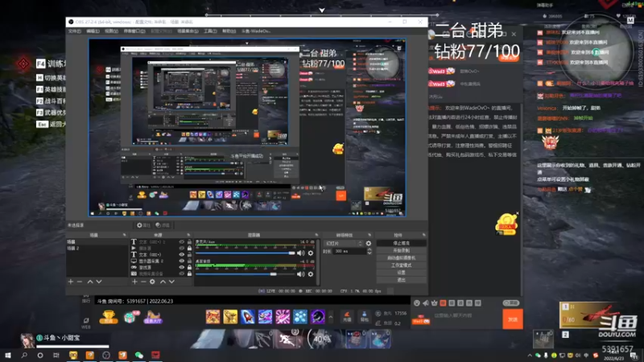644x362 pixels.
Task: Click the Studio Mode button in Controls
Action: tap(401, 265)
